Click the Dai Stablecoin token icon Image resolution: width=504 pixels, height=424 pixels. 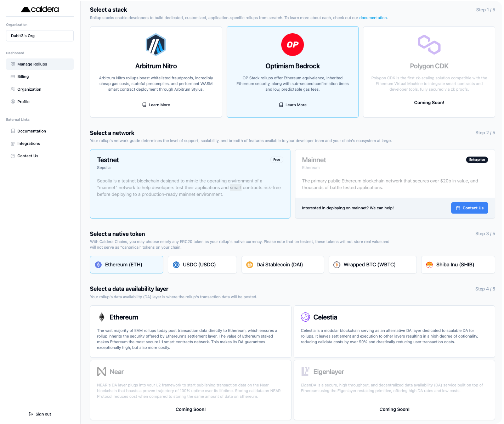click(250, 265)
